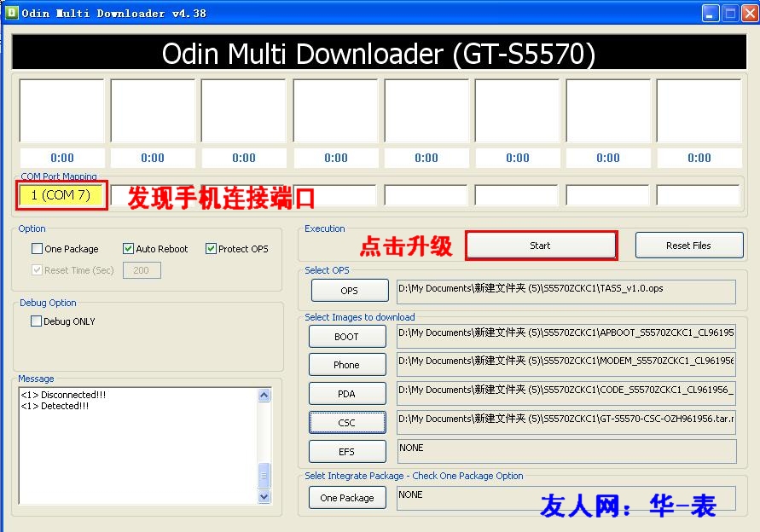
Task: Choose a Phone modem image file
Action: coord(347,365)
